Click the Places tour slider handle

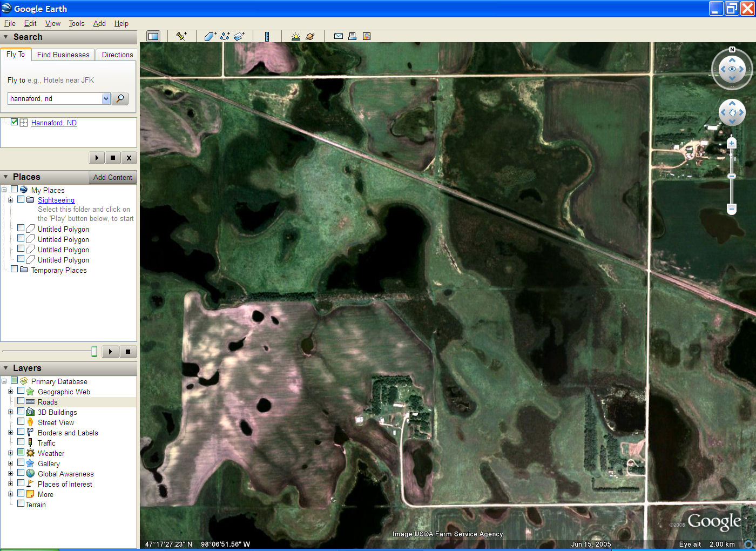point(94,352)
